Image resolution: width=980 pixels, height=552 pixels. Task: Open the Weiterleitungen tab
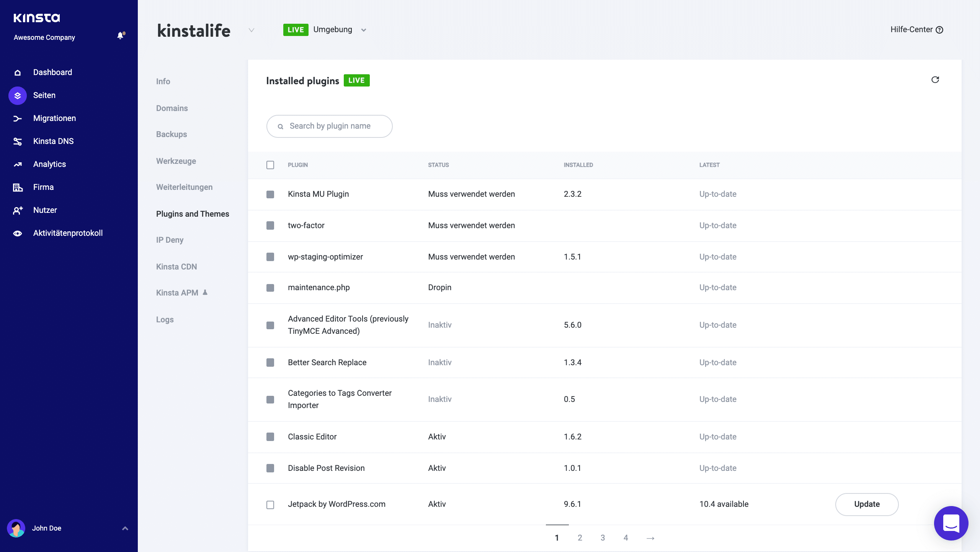click(185, 187)
